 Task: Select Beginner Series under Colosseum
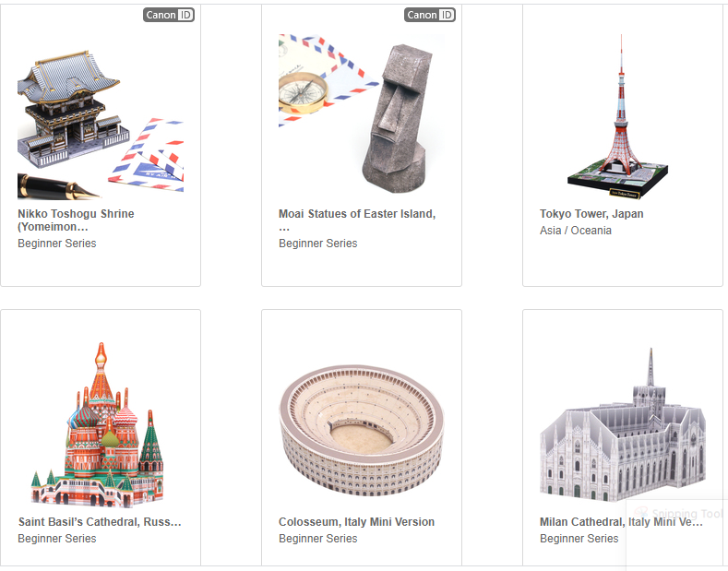click(318, 539)
